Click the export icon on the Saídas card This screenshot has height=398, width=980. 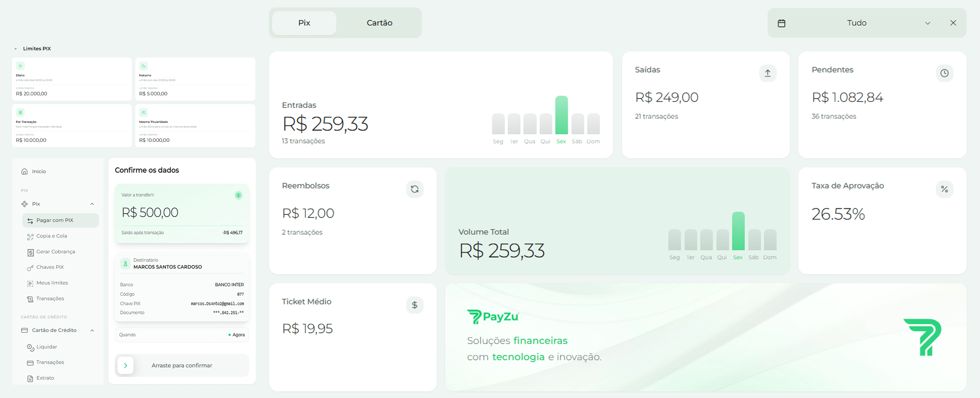click(x=768, y=73)
